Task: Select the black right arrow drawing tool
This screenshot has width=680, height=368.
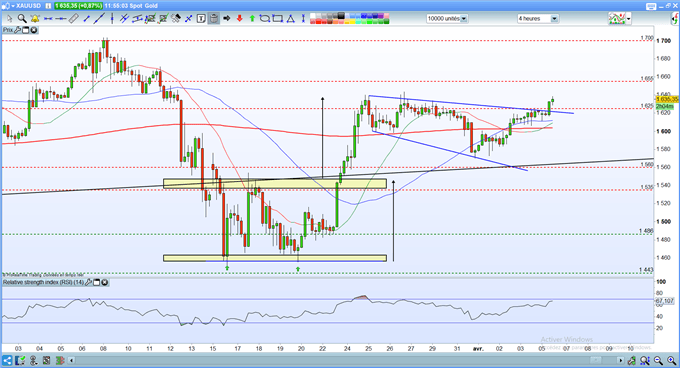Action: click(226, 19)
